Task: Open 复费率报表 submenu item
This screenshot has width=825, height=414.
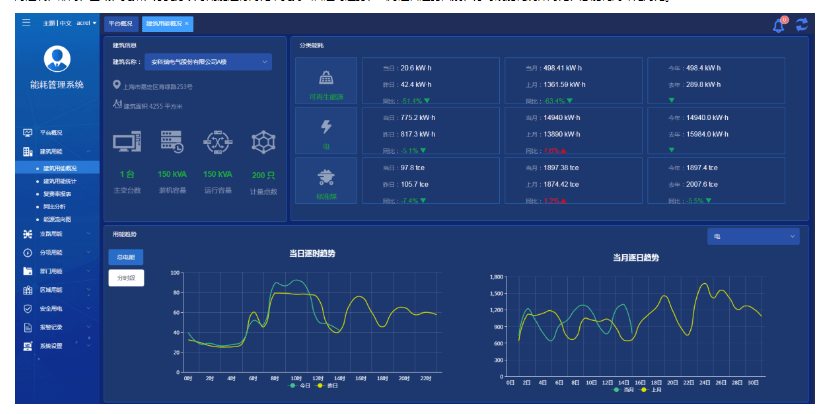Action: coord(57,194)
